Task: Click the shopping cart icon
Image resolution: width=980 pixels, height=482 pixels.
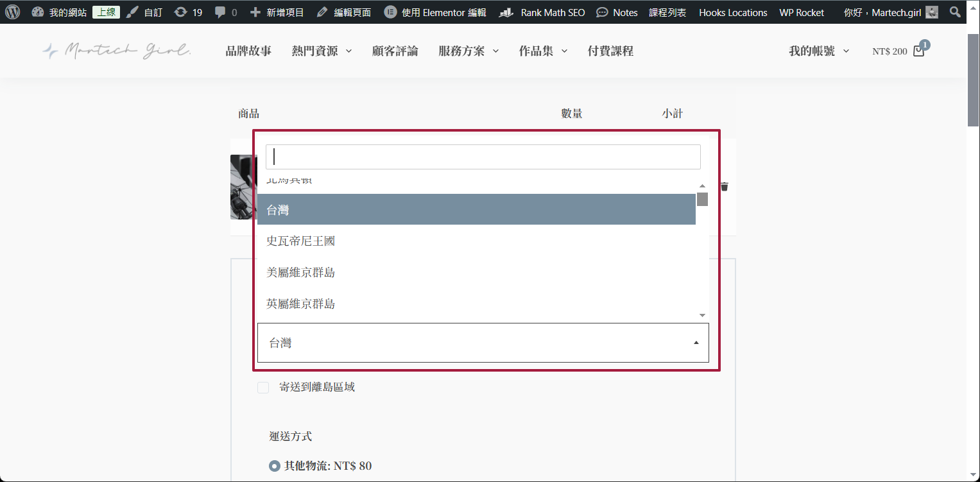Action: point(918,51)
